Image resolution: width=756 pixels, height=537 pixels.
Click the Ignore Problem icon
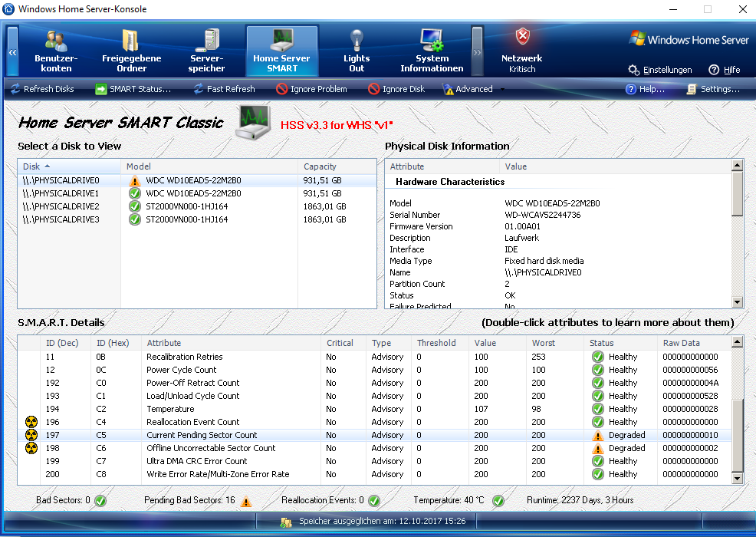click(281, 89)
